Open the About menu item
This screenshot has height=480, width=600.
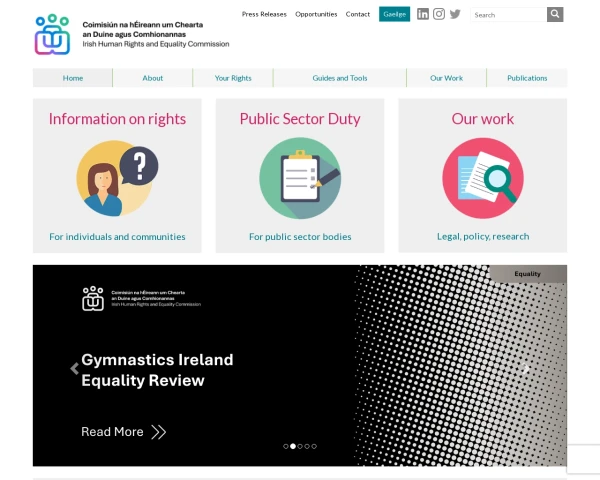(153, 78)
